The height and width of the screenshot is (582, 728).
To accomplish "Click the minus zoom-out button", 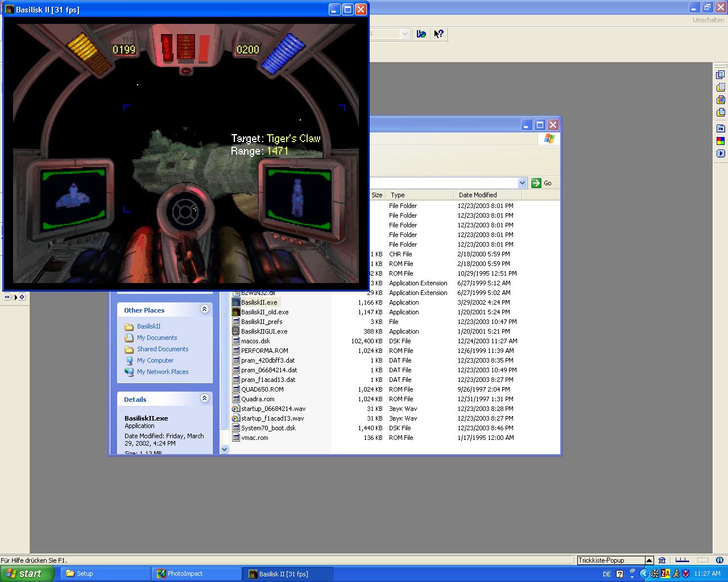I will [x=7, y=297].
